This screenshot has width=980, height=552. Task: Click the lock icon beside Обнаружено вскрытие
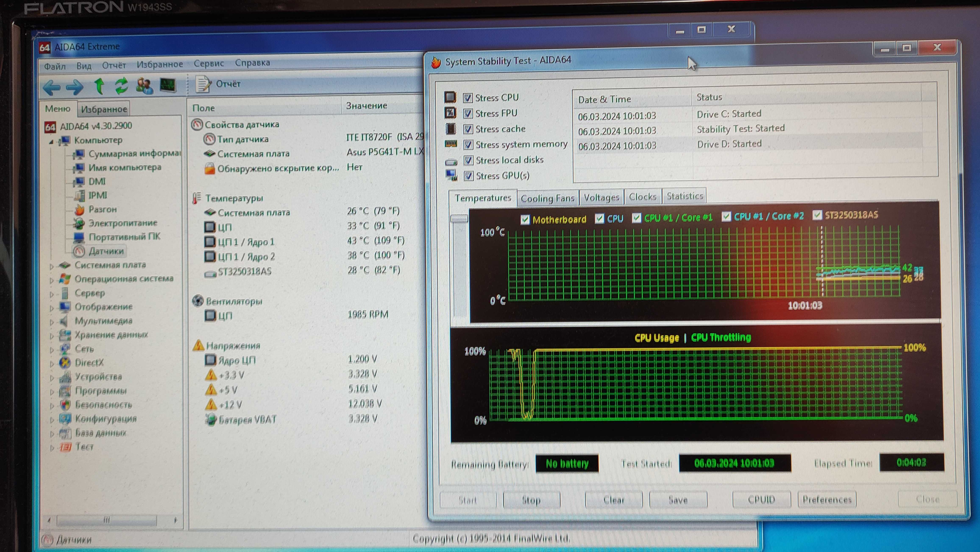tap(209, 168)
